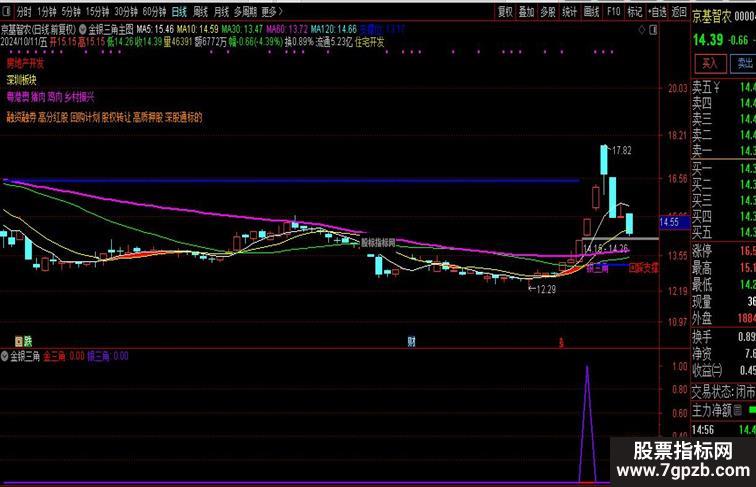Click the 叠加 overlay button
This screenshot has width=756, height=487.
526,12
